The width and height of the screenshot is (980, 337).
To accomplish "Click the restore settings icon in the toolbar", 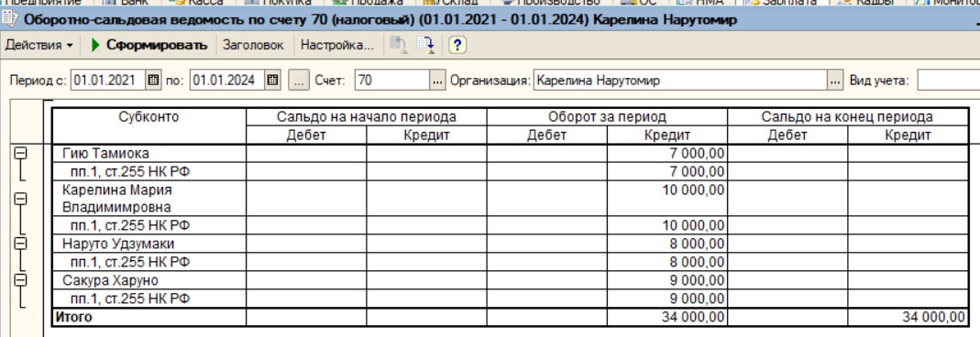I will point(398,45).
